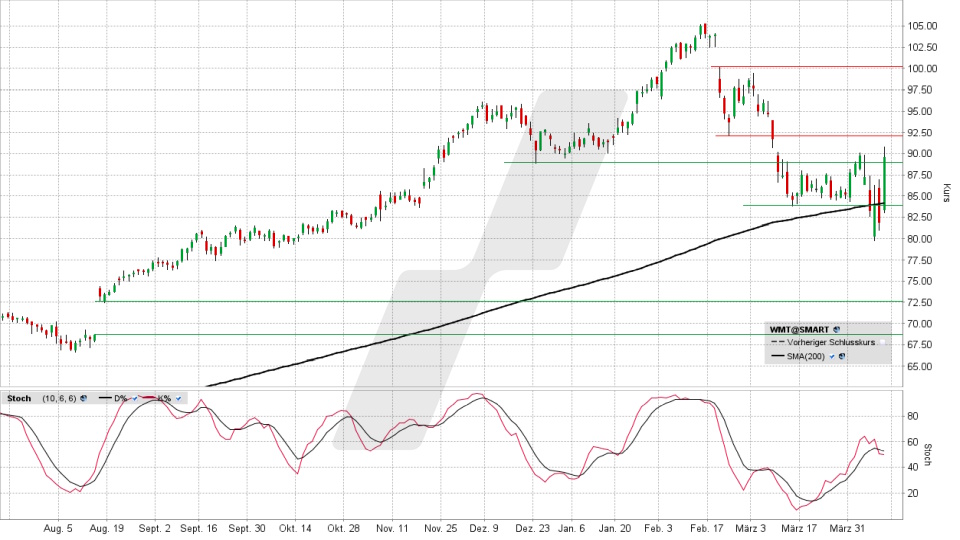Uncheck the SMA(200) visibility checkbox
960x540 pixels.
pos(832,356)
